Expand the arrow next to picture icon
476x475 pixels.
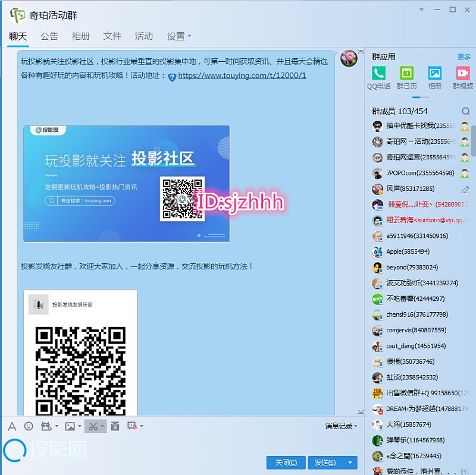click(x=80, y=426)
